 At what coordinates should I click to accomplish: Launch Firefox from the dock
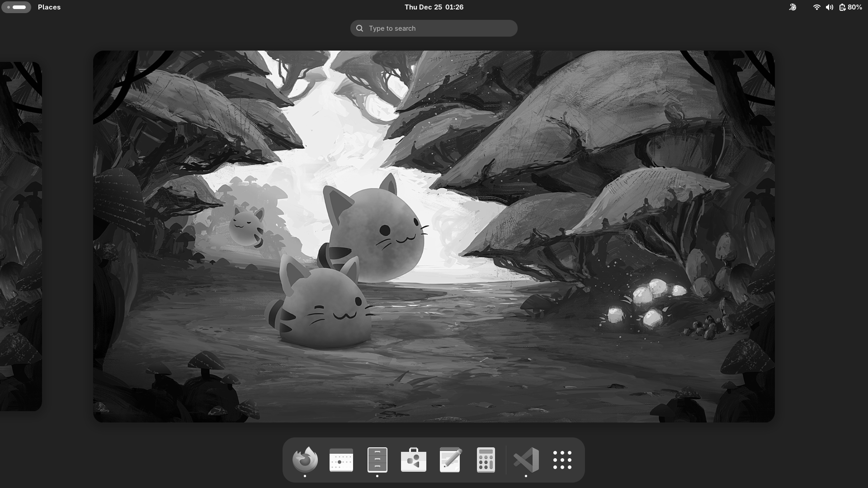(x=305, y=460)
